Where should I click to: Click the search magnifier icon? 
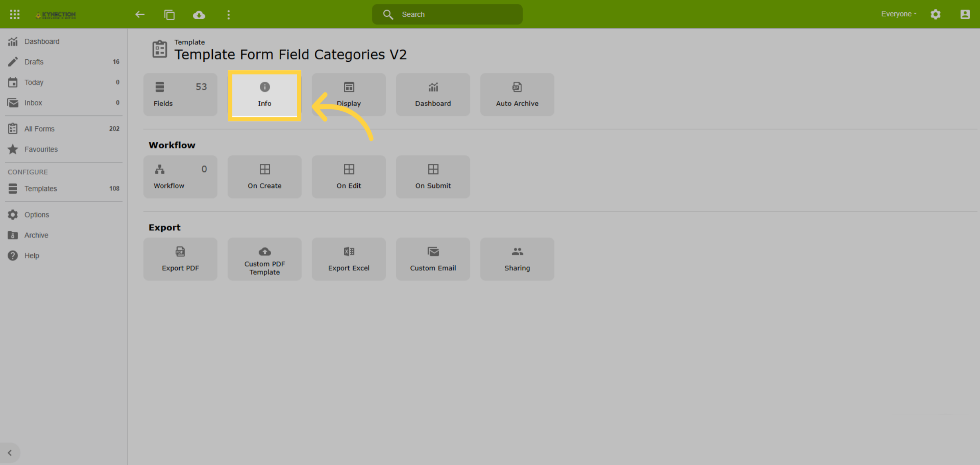coord(388,15)
